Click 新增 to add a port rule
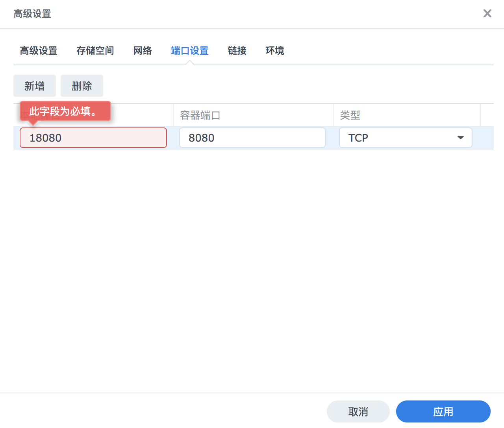This screenshot has width=504, height=428. tap(35, 86)
